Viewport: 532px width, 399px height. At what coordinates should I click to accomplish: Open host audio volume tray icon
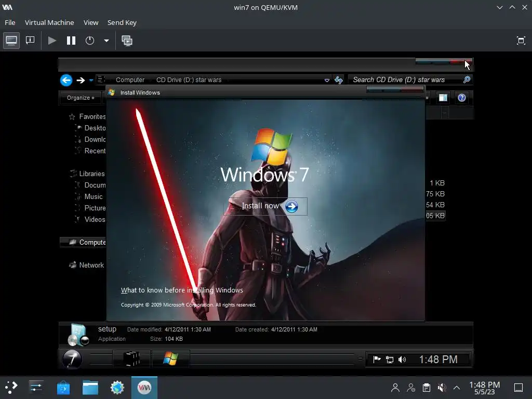tap(442, 388)
